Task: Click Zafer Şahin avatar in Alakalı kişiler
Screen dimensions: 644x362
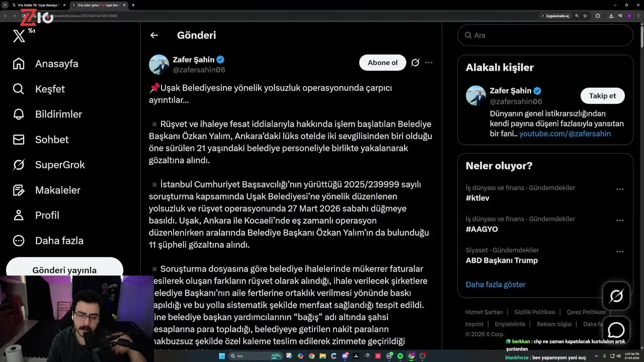Action: coord(476,96)
